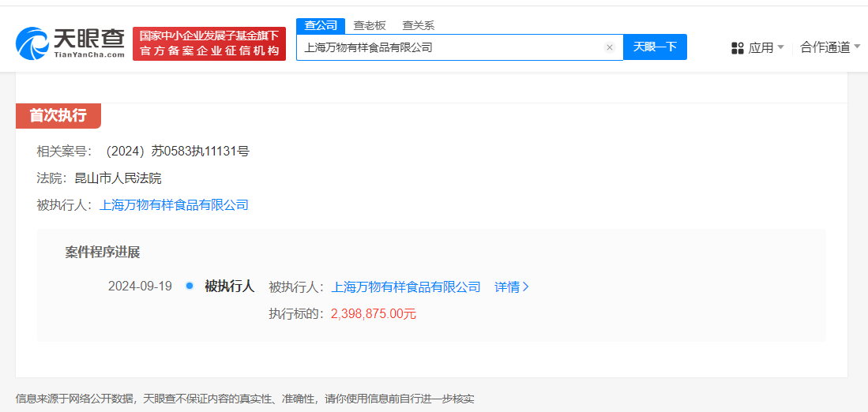868x412 pixels.
Task: Expand the 合作通道 dropdown menu
Action: pyautogui.click(x=829, y=47)
